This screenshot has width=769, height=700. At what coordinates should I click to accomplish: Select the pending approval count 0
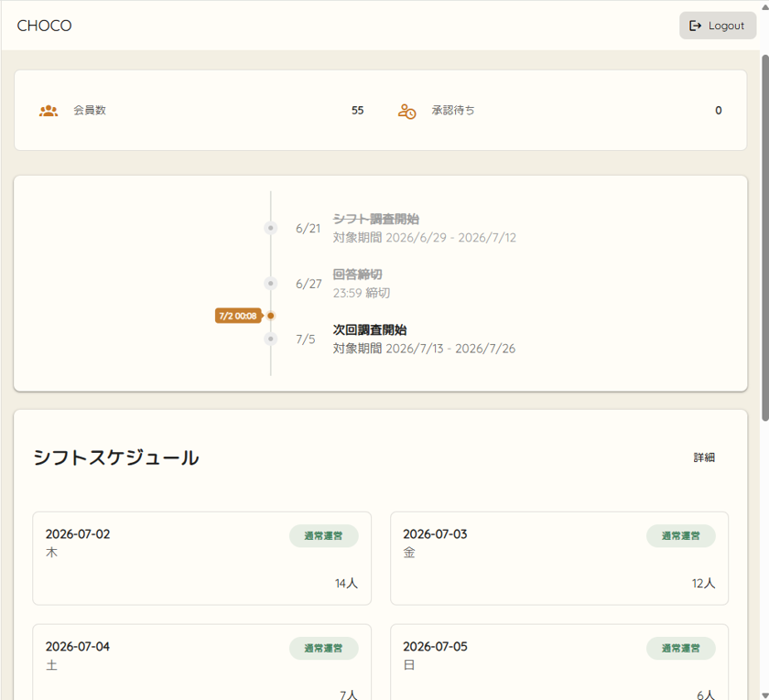point(719,111)
